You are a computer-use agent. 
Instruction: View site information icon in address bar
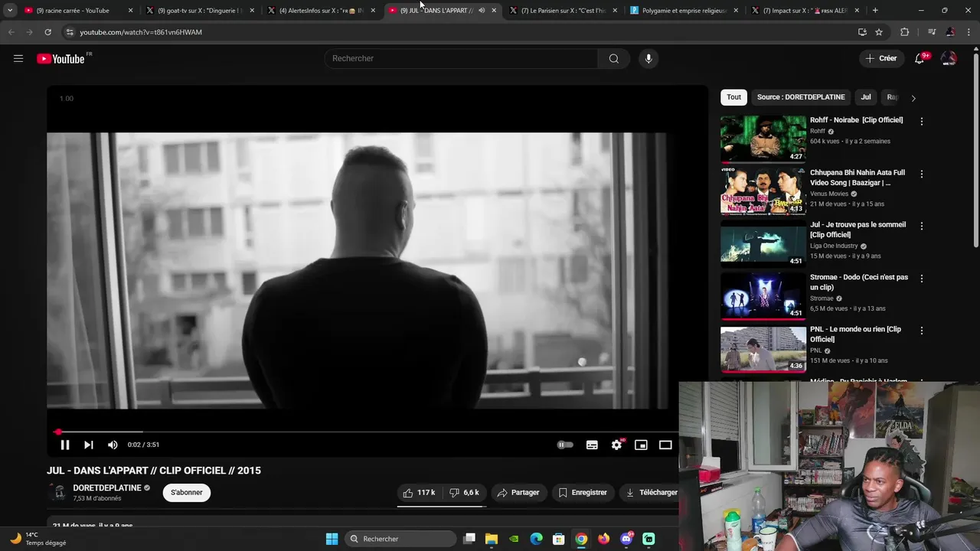point(70,32)
